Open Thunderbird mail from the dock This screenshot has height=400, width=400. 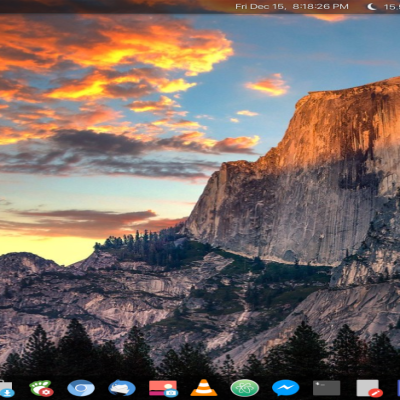(x=122, y=388)
